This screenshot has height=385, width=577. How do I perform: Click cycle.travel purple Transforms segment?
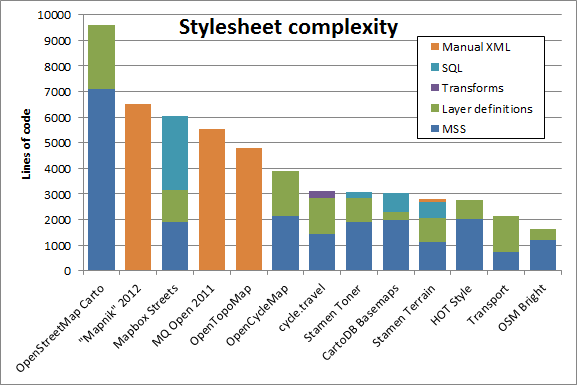(x=322, y=195)
